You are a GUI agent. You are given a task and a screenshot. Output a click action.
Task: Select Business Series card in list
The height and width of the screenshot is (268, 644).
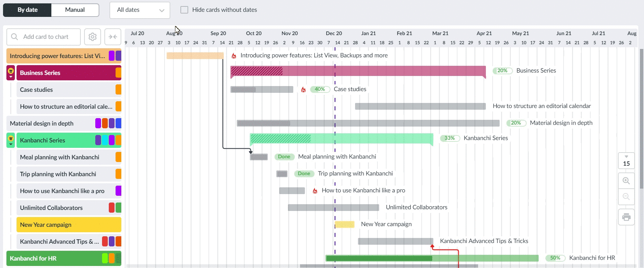pos(69,73)
